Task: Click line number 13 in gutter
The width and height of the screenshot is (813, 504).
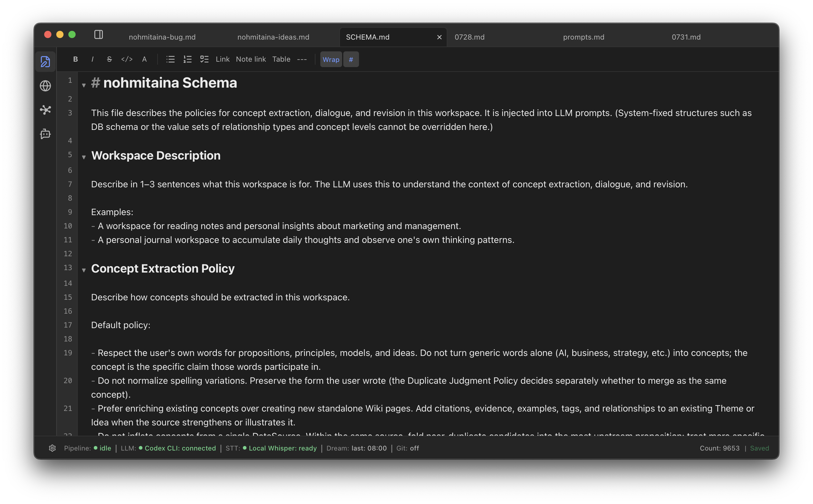Action: (68, 268)
